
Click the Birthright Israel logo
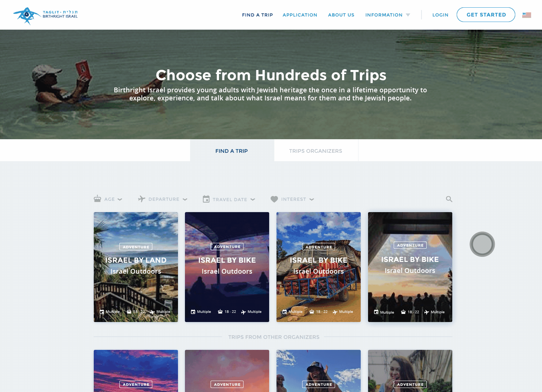point(45,15)
